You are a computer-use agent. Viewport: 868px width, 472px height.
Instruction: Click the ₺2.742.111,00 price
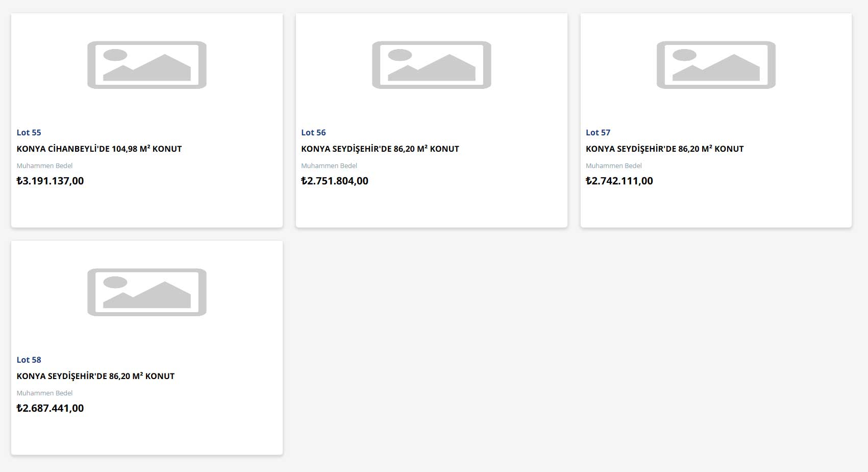619,181
